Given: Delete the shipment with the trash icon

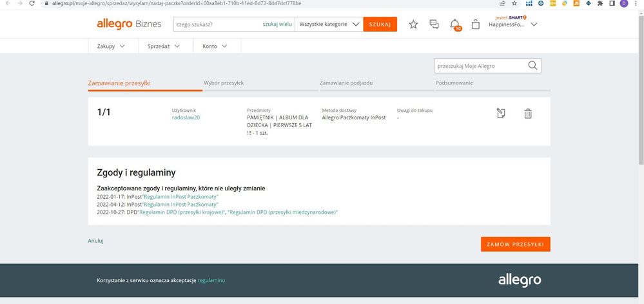Looking at the screenshot, I should tap(528, 114).
